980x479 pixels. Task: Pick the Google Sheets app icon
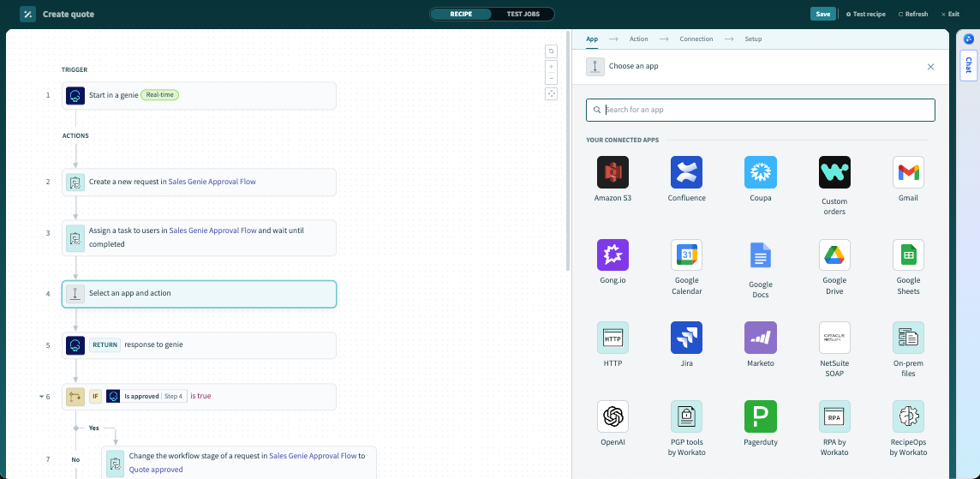[908, 254]
